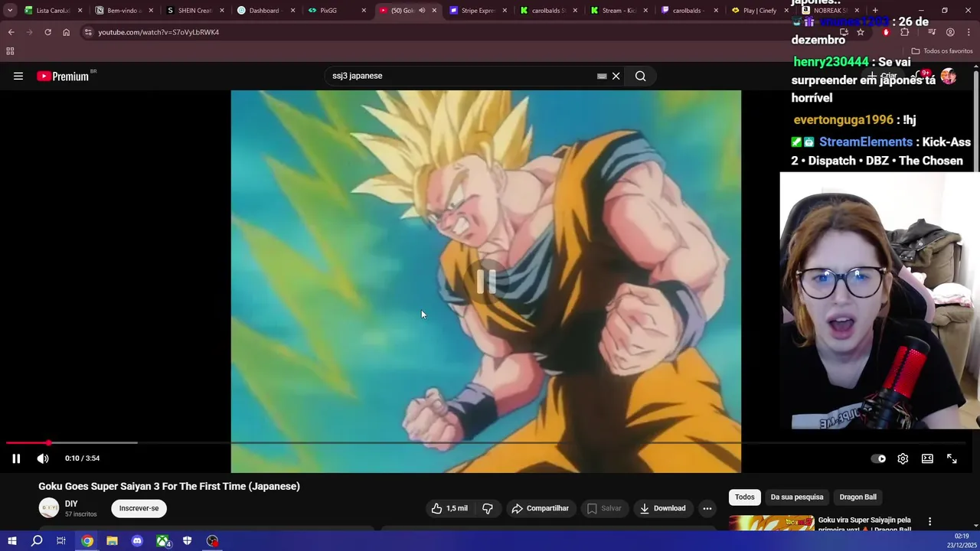Viewport: 980px width, 551px height.
Task: Select the Todos filter chip
Action: tap(745, 497)
